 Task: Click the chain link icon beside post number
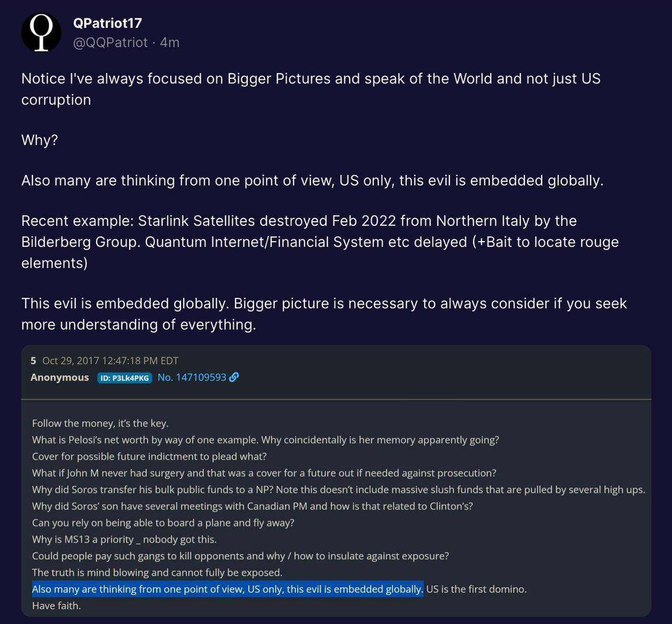pyautogui.click(x=234, y=377)
